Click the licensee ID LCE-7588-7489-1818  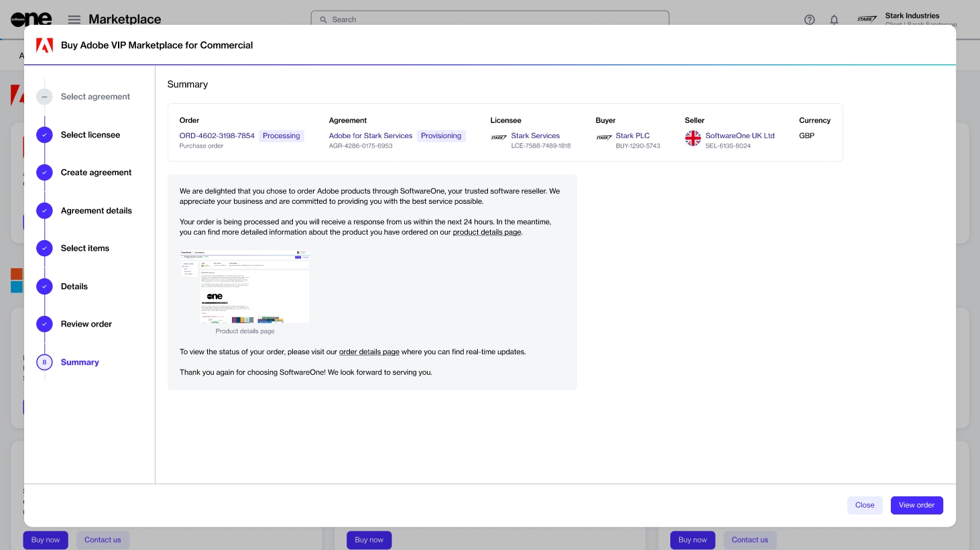click(x=541, y=146)
